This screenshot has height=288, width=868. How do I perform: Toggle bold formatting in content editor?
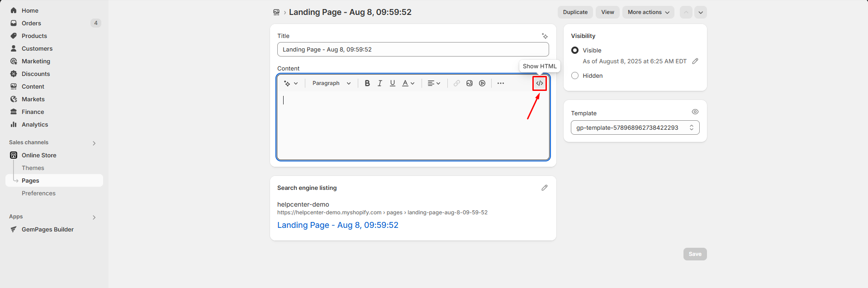(367, 83)
